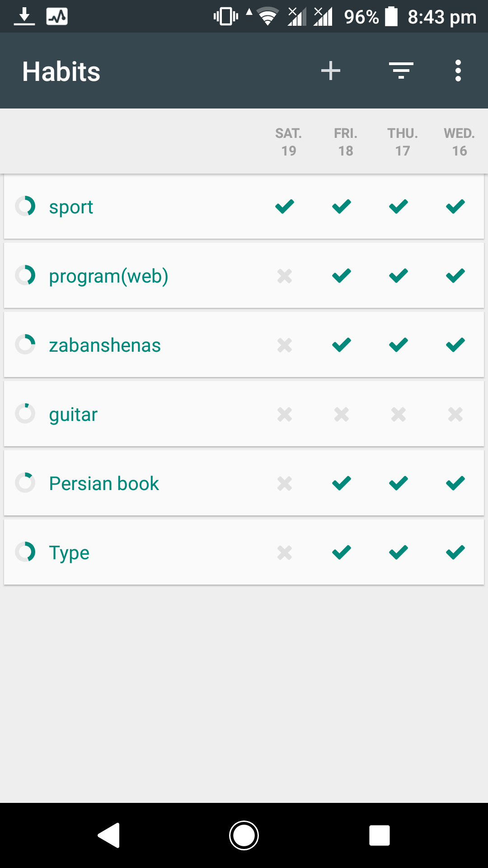Open the program(web) habit
Image resolution: width=488 pixels, height=868 pixels.
tap(108, 276)
